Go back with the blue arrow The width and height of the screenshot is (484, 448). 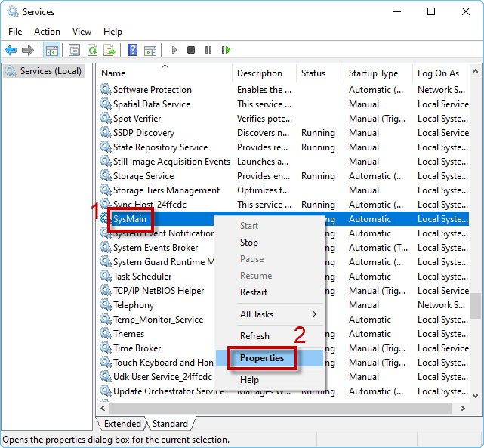(x=11, y=50)
